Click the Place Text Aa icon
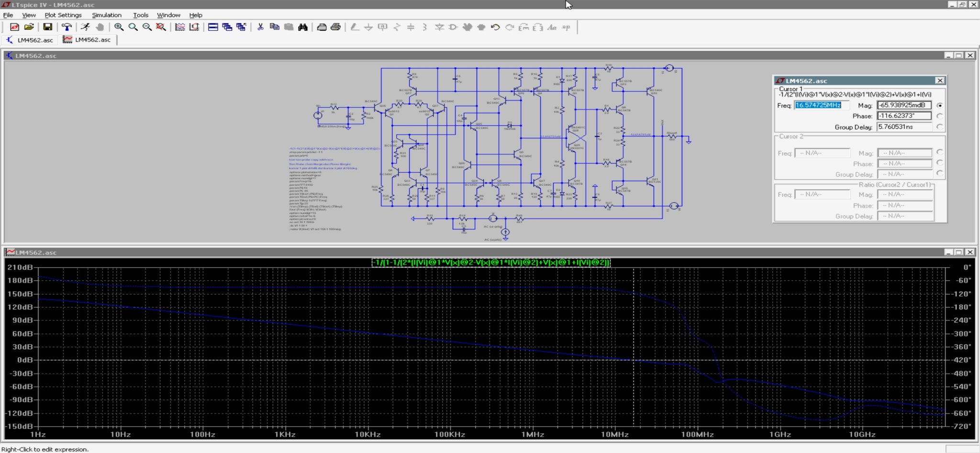The image size is (980, 453). point(552,27)
